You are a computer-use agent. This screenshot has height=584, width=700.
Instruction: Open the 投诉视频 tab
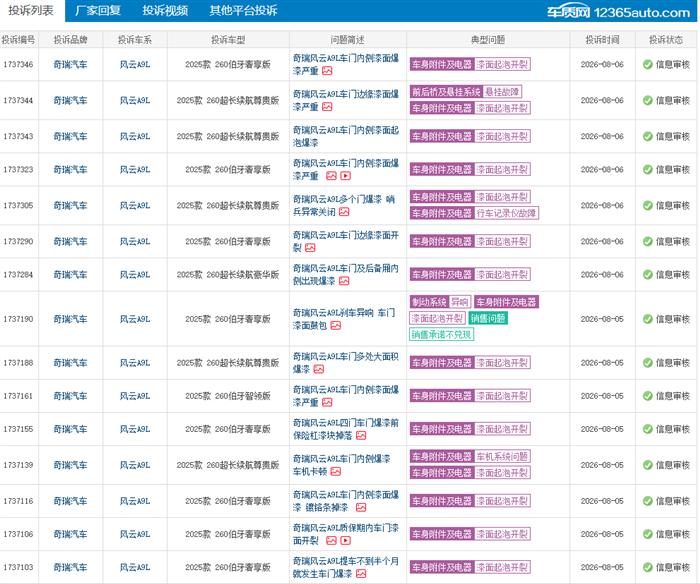click(x=165, y=10)
